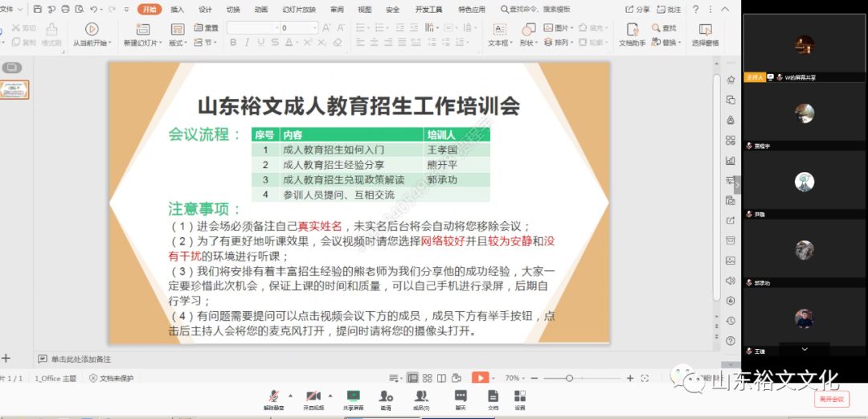Open the 邀请 invite icon in meeting bar
The width and height of the screenshot is (868, 419).
click(x=387, y=396)
